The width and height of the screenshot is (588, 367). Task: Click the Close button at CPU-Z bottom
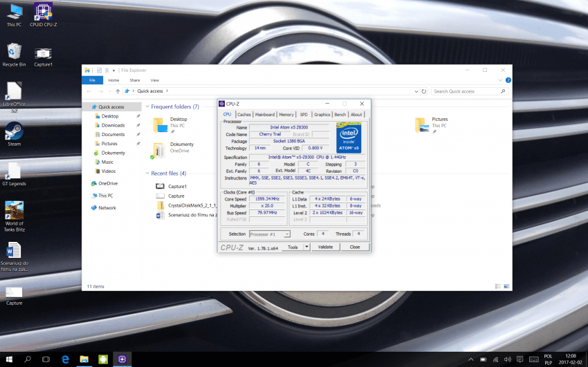pos(354,247)
